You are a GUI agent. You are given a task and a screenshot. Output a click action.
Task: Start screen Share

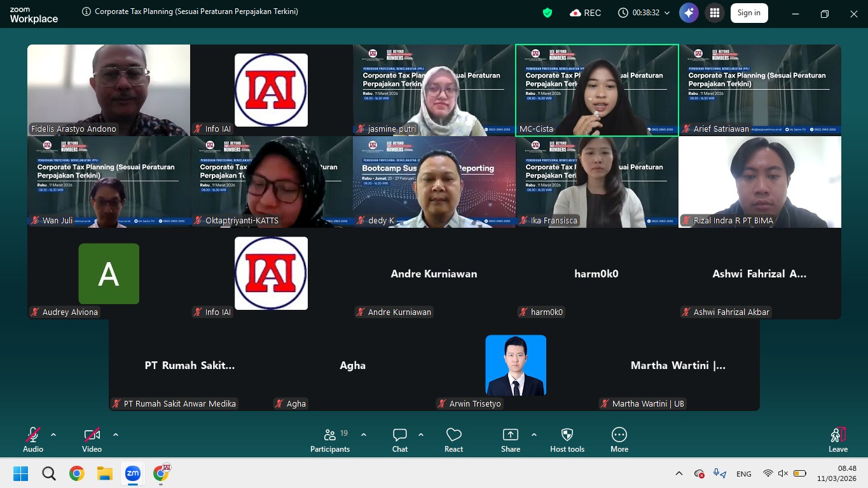pos(511,435)
